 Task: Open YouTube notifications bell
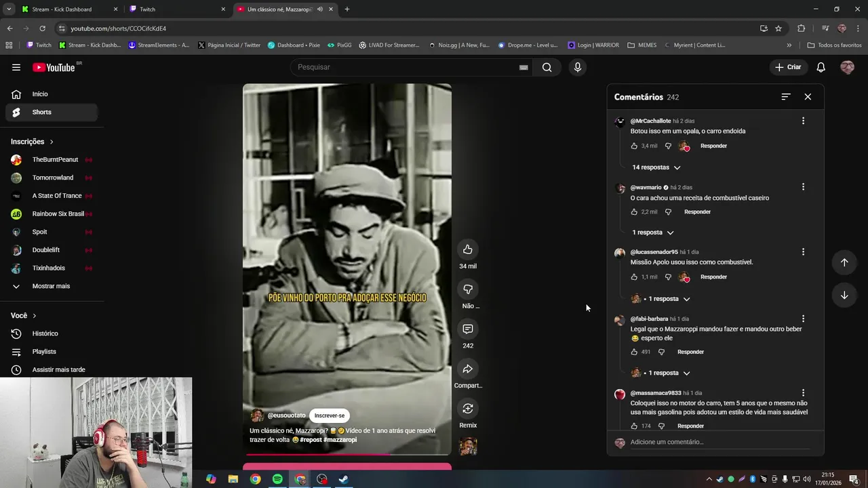coord(821,67)
